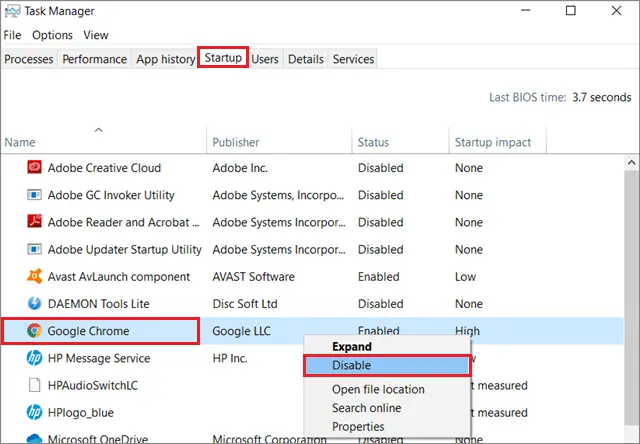The width and height of the screenshot is (640, 444).
Task: Select the Google Chrome name
Action: click(88, 331)
